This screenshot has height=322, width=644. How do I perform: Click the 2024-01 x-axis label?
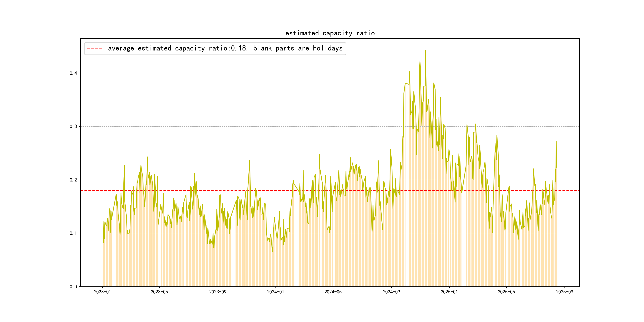point(275,292)
